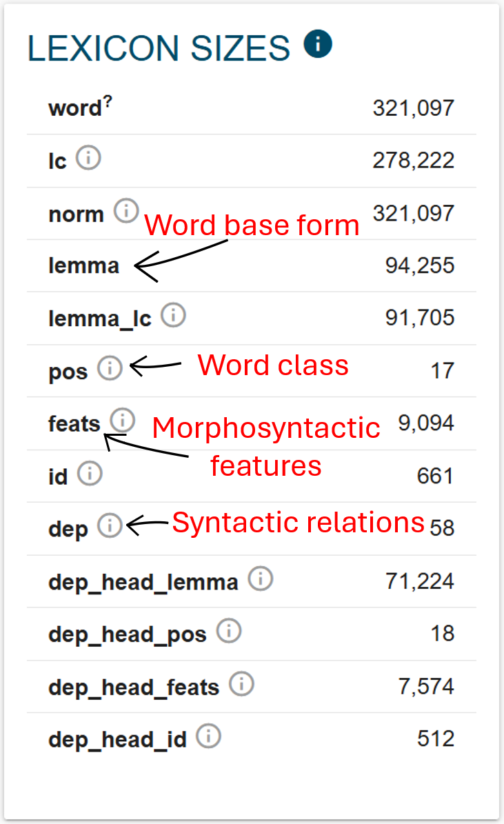Open the info icon for lc

pos(88,159)
